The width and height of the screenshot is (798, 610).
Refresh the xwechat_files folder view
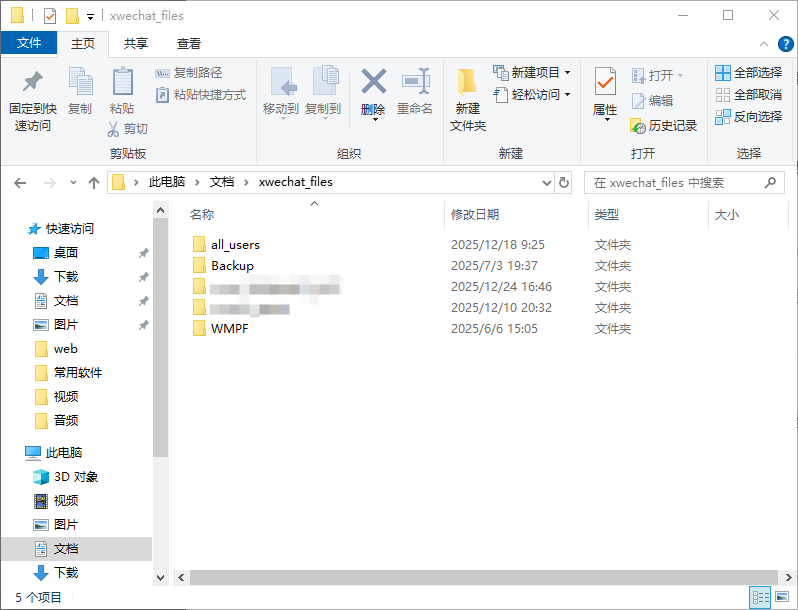click(563, 183)
